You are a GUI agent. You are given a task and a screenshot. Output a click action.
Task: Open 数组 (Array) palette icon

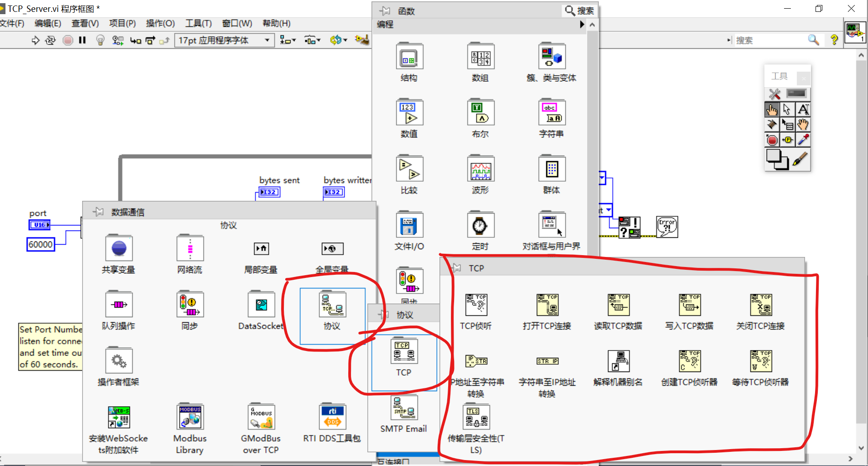click(480, 57)
